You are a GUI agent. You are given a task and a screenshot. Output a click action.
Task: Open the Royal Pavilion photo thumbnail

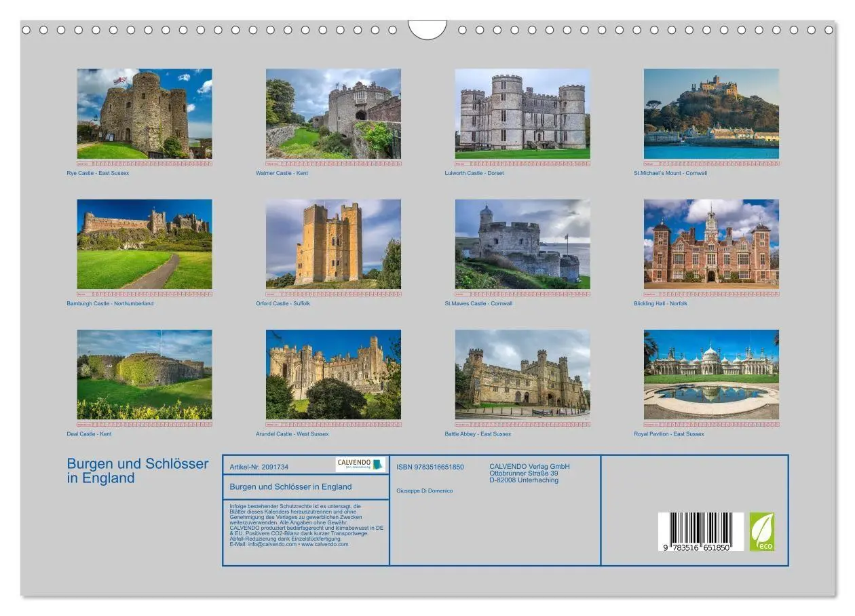(712, 374)
